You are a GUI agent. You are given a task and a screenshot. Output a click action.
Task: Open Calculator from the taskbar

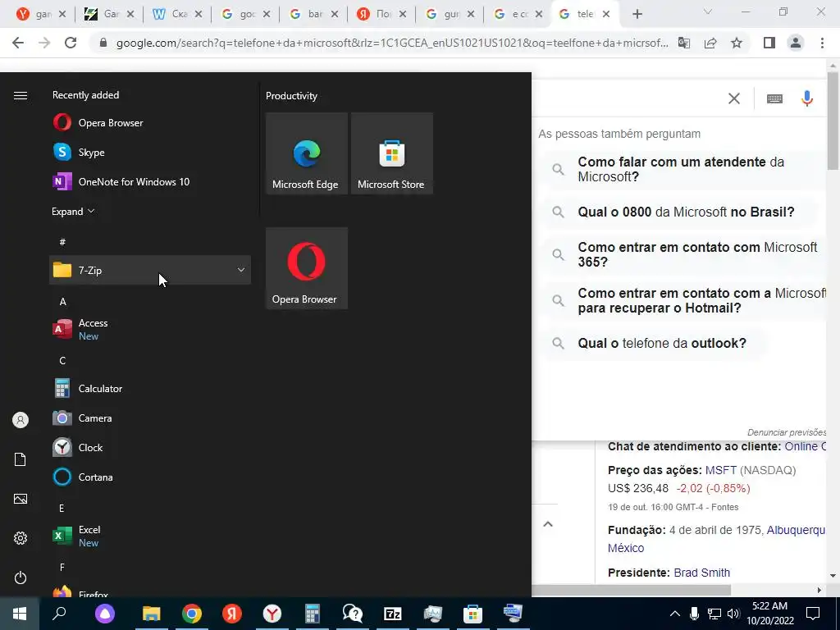tap(313, 614)
